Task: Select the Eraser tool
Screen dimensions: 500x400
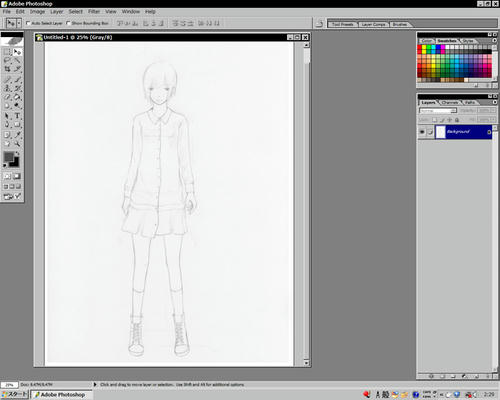Action: (x=7, y=97)
